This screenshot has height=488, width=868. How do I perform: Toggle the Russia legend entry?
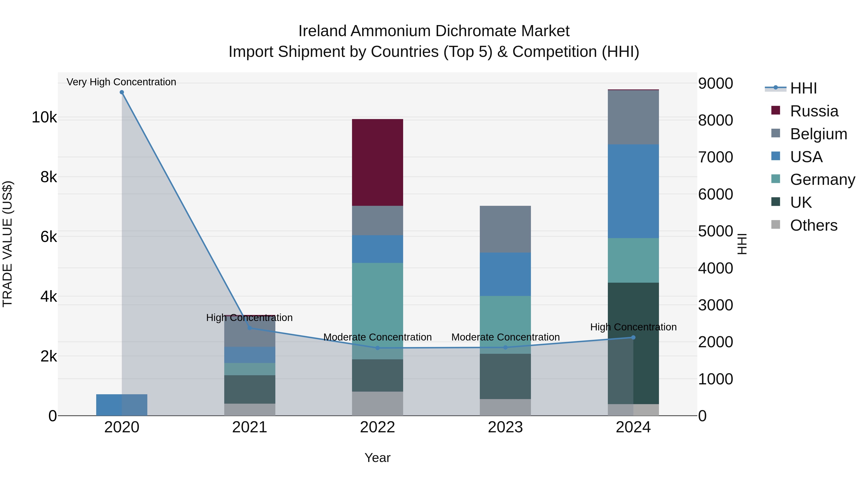click(x=805, y=111)
